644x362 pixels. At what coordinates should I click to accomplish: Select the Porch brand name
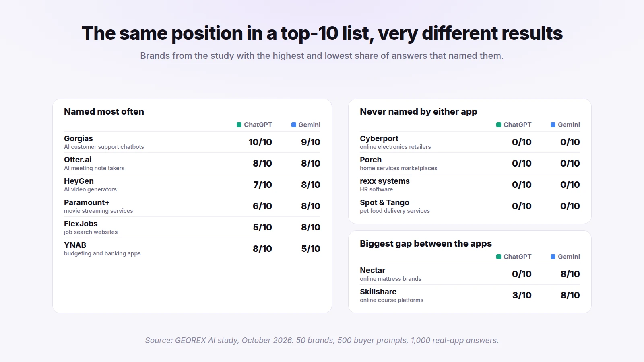click(x=371, y=160)
